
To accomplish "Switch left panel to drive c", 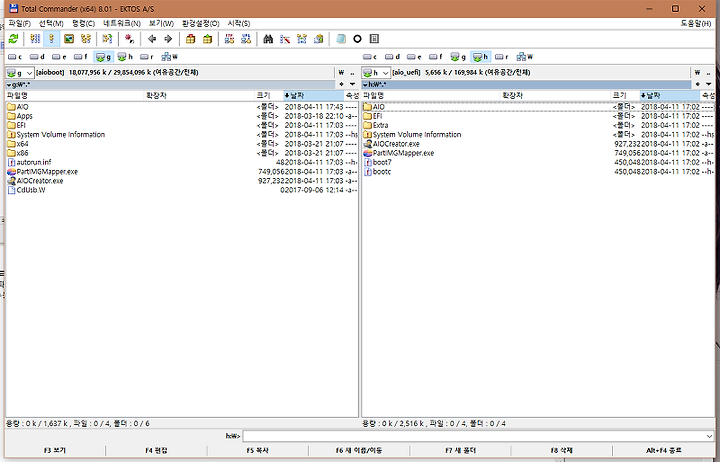I will pyautogui.click(x=15, y=57).
